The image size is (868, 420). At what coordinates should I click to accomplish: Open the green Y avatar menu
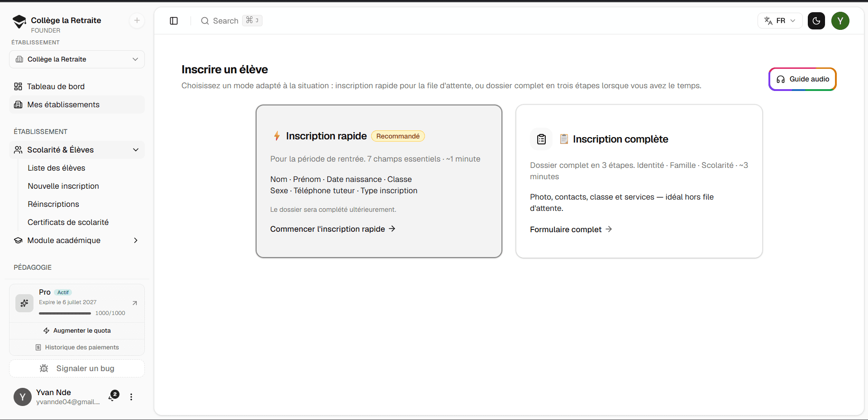point(840,21)
